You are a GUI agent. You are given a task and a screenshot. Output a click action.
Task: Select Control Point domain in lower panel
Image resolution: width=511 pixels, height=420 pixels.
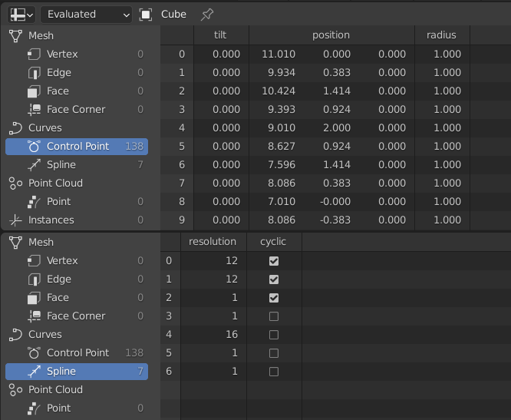(77, 353)
